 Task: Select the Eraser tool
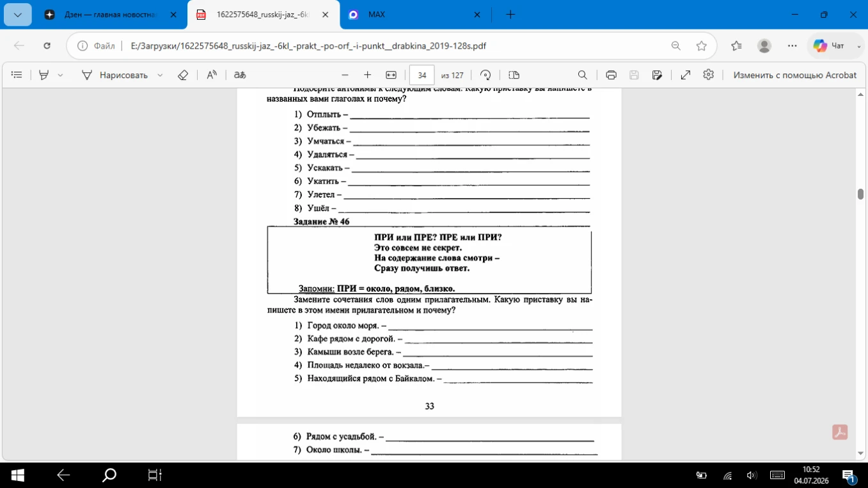(x=183, y=75)
